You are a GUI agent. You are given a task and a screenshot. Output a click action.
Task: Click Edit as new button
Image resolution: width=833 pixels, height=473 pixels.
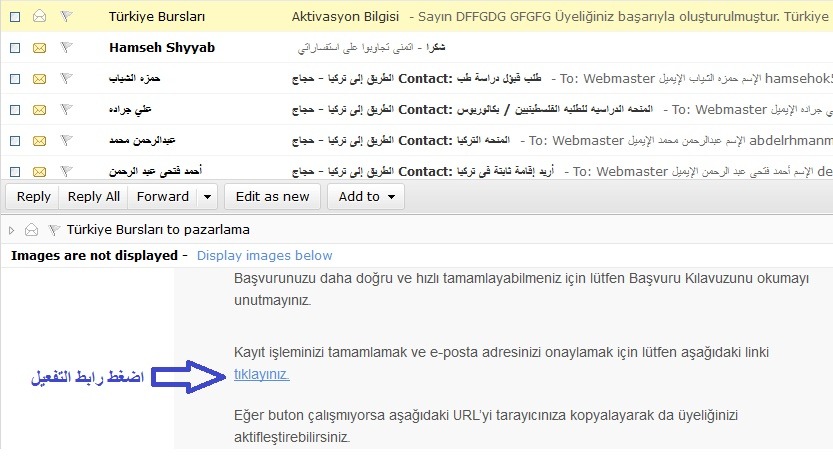click(x=273, y=197)
